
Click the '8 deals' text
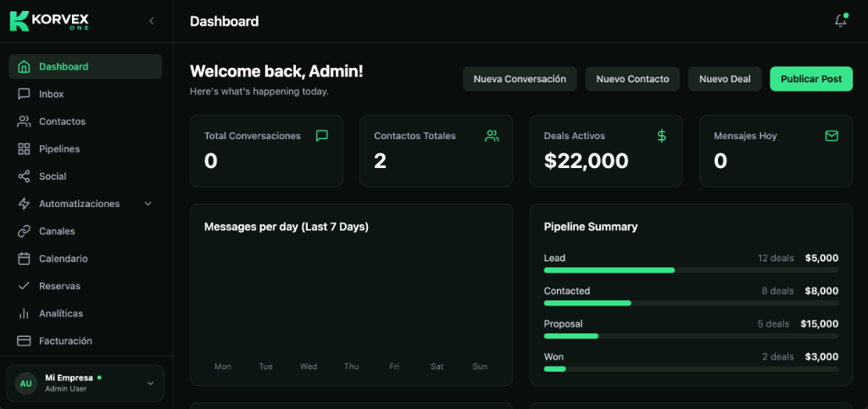coord(778,291)
